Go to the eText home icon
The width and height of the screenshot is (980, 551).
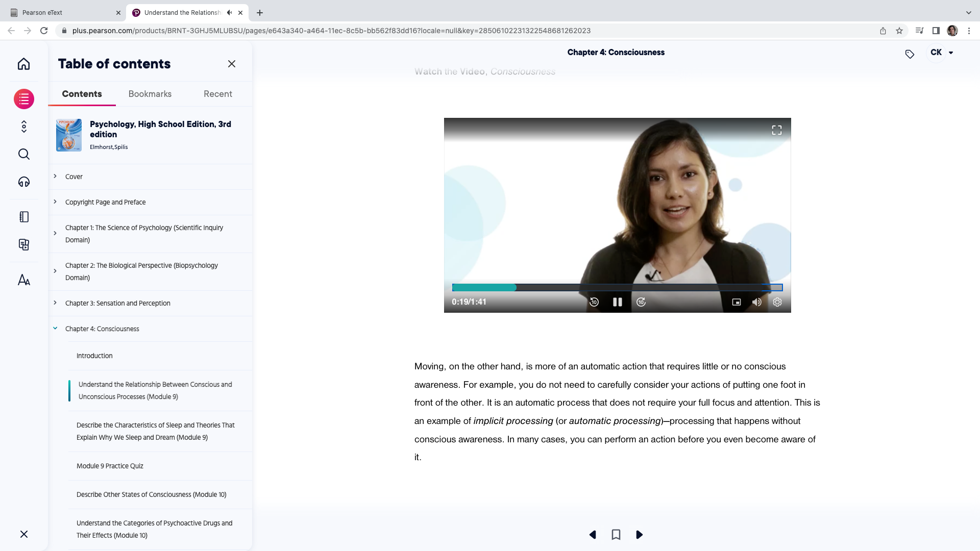(23, 64)
